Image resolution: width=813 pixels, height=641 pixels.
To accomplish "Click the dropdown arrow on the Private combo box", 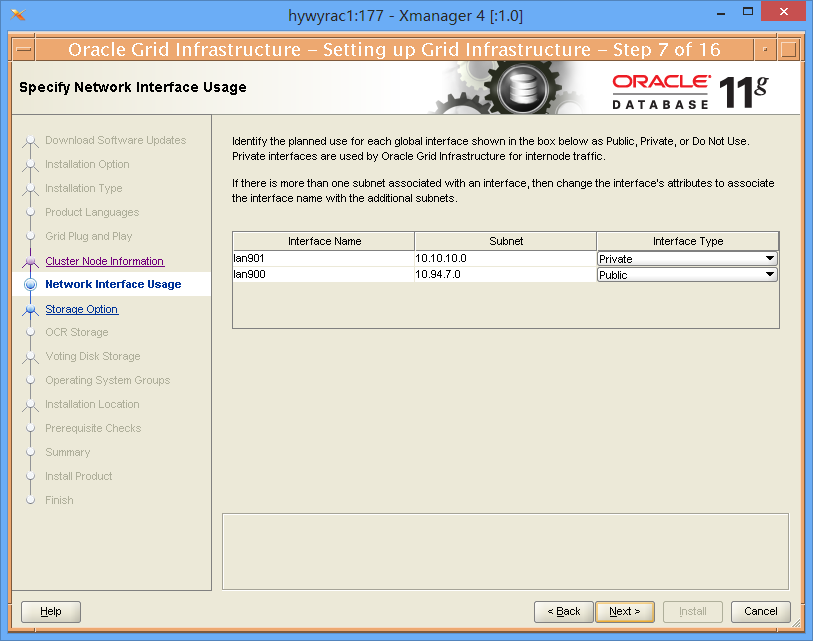I will [770, 258].
